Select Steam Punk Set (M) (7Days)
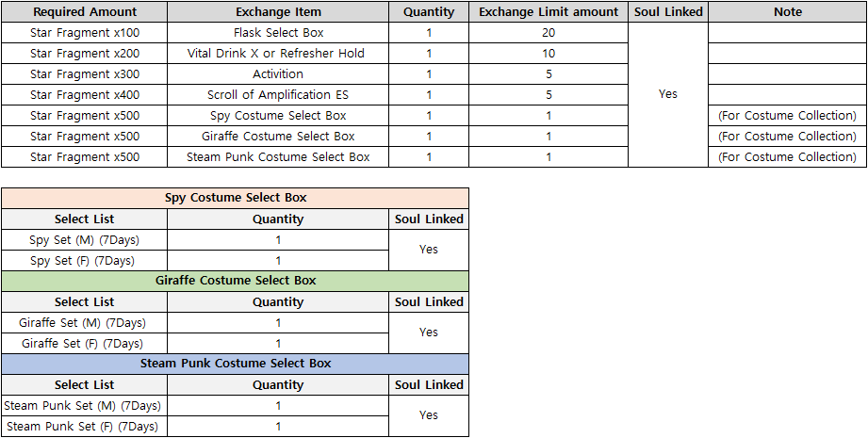The width and height of the screenshot is (868, 438). click(84, 406)
